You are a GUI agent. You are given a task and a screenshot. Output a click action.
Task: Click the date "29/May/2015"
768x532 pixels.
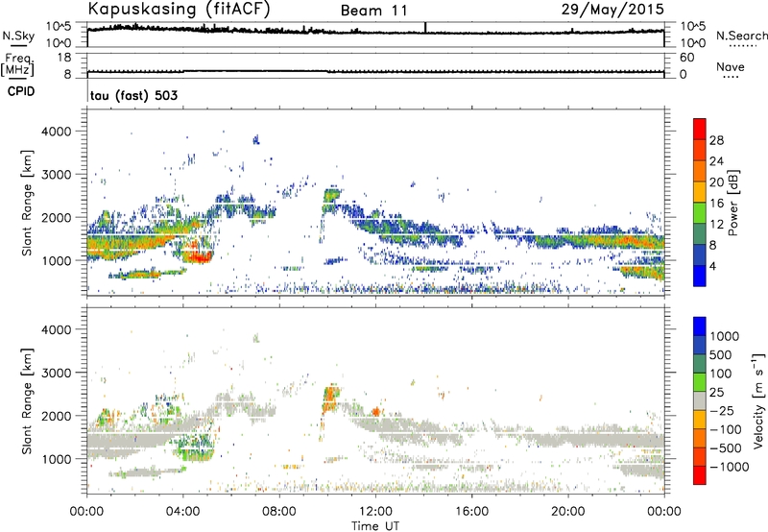612,10
